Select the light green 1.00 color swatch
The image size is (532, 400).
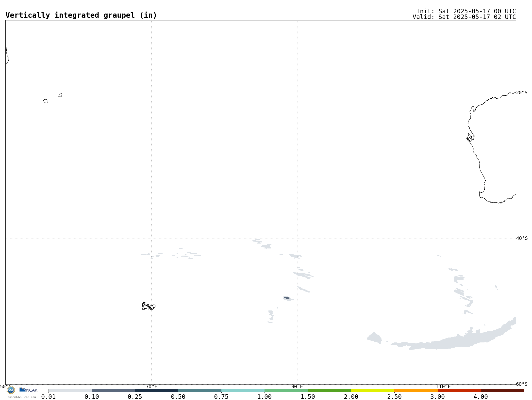point(286,390)
